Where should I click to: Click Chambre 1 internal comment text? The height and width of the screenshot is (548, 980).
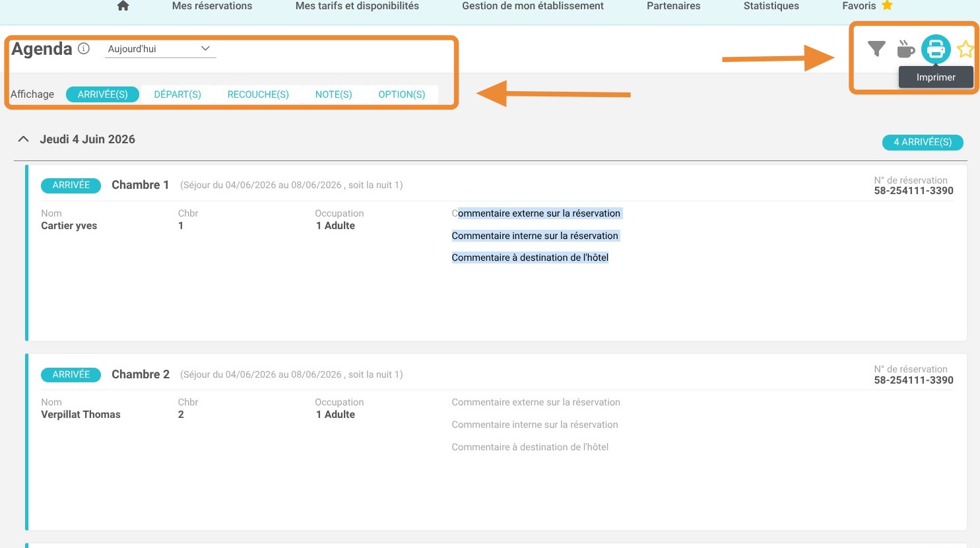(x=535, y=236)
